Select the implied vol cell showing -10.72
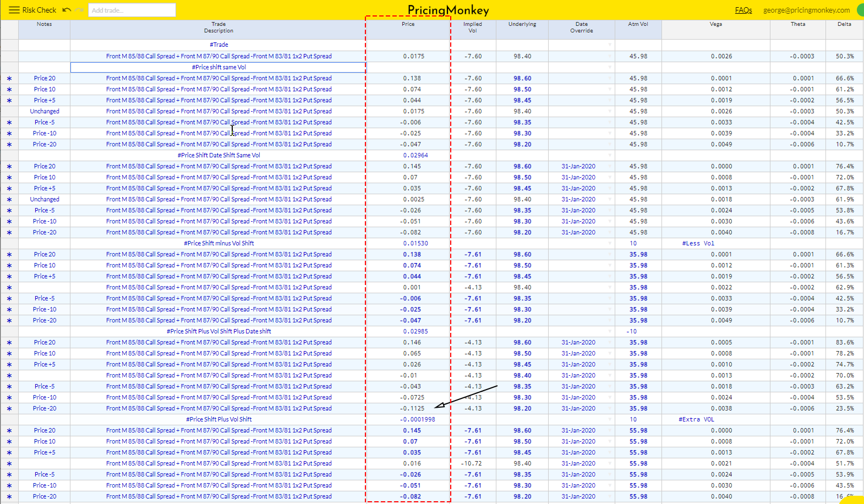The image size is (864, 504). pos(473,463)
